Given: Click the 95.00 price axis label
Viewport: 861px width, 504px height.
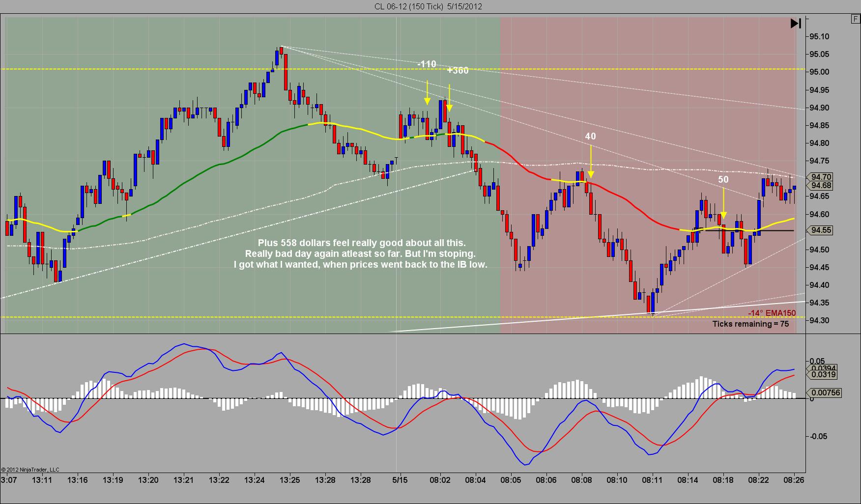Looking at the screenshot, I should point(819,72).
